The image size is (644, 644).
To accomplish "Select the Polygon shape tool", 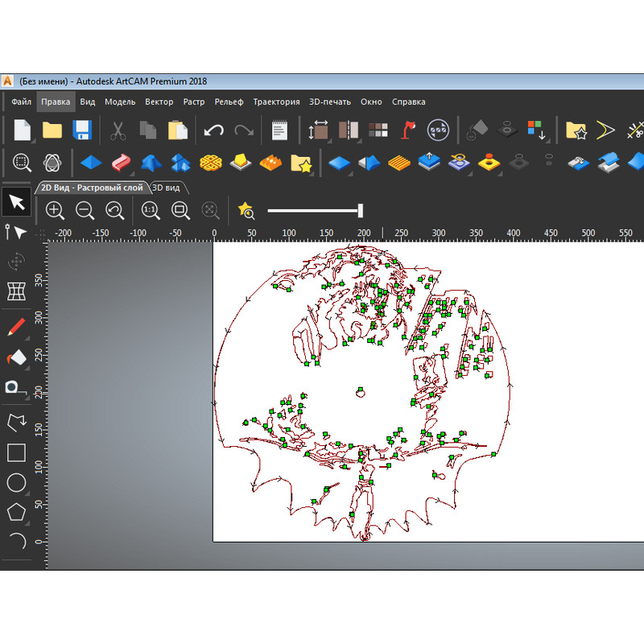I will click(17, 512).
